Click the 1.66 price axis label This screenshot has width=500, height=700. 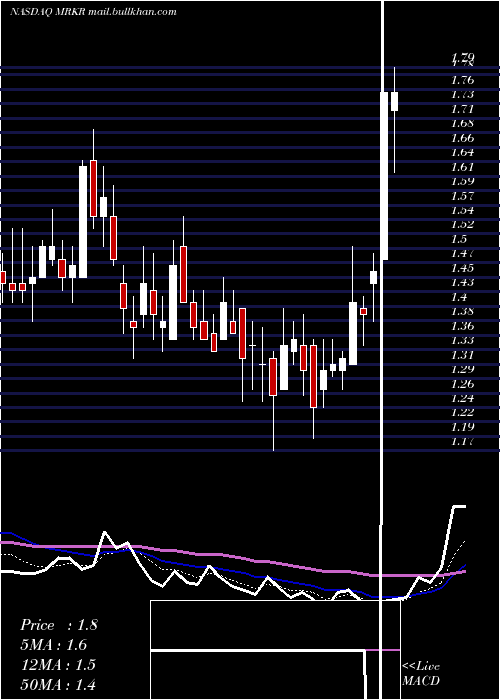[x=462, y=138]
